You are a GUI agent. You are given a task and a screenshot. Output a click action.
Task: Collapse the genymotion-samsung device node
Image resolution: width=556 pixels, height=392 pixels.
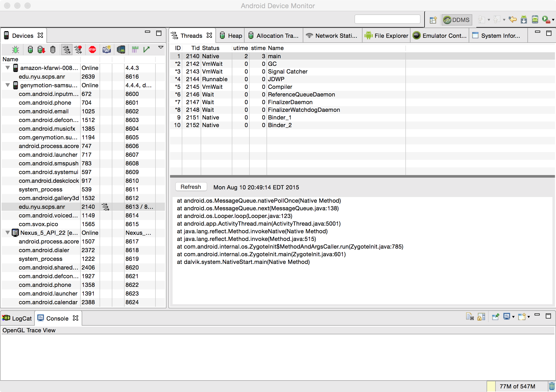coord(8,85)
